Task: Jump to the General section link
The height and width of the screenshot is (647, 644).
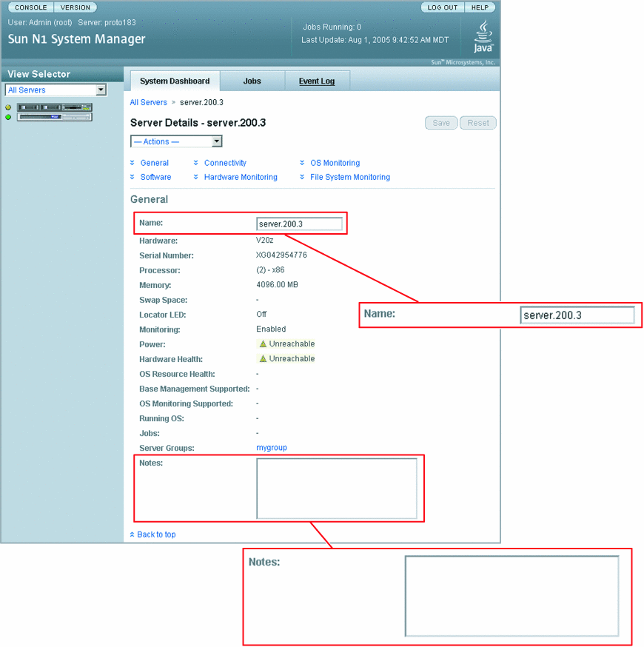Action: 154,163
